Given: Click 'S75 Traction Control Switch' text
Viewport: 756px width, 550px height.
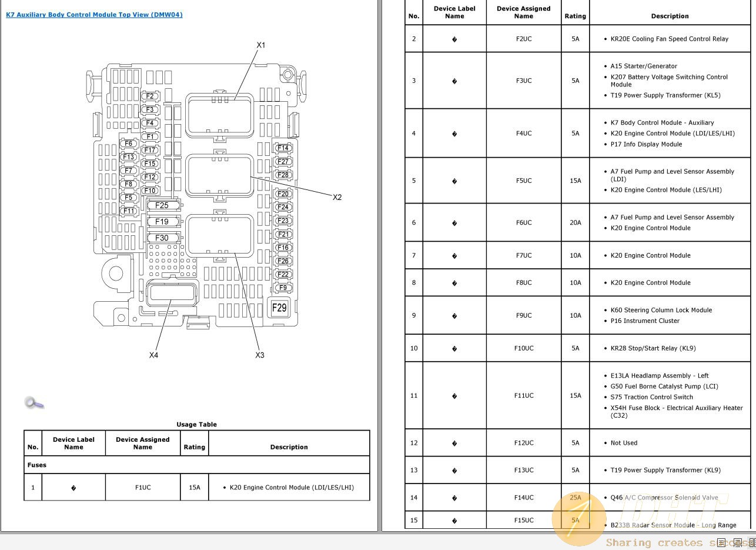Looking at the screenshot, I should click(652, 397).
